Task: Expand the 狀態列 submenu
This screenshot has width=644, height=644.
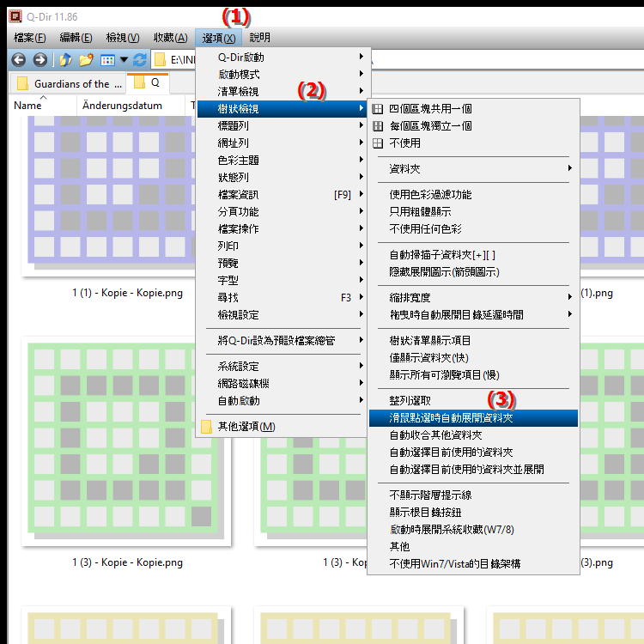Action: coord(283,178)
